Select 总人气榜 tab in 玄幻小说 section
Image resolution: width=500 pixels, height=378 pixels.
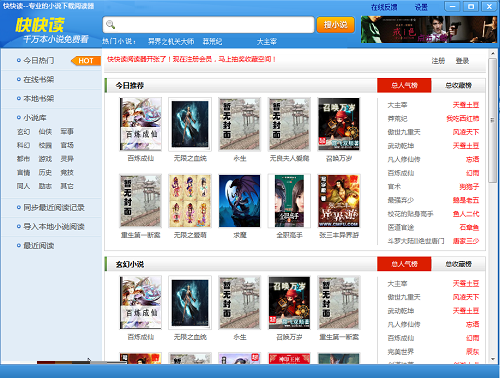click(x=404, y=264)
